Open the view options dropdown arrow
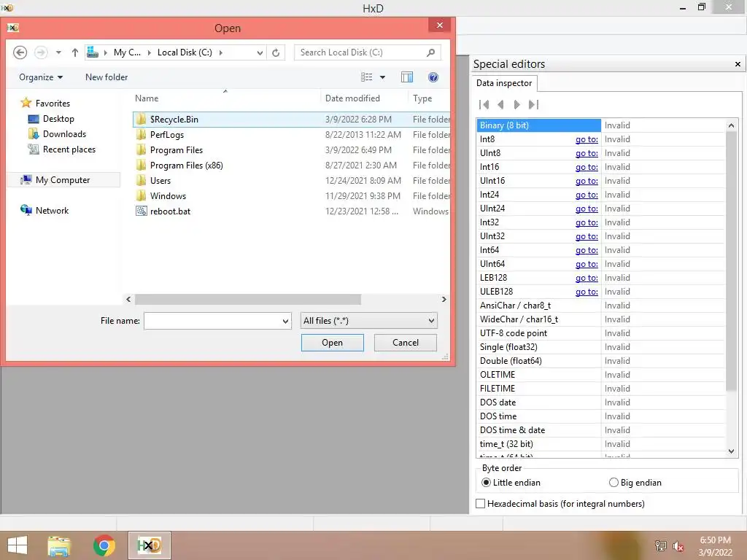The width and height of the screenshot is (747, 560). [382, 77]
